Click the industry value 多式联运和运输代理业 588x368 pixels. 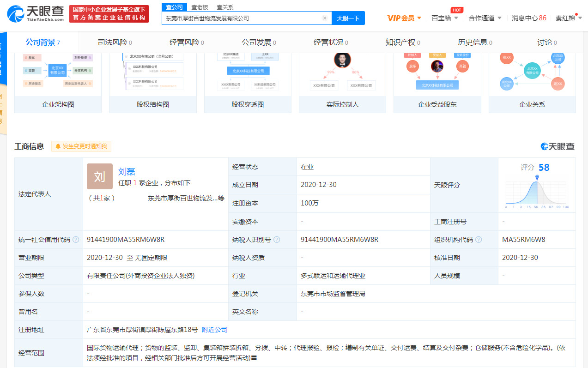pos(333,276)
